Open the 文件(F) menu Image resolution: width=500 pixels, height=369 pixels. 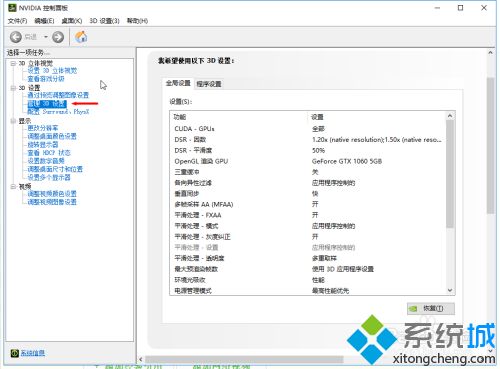click(x=17, y=21)
